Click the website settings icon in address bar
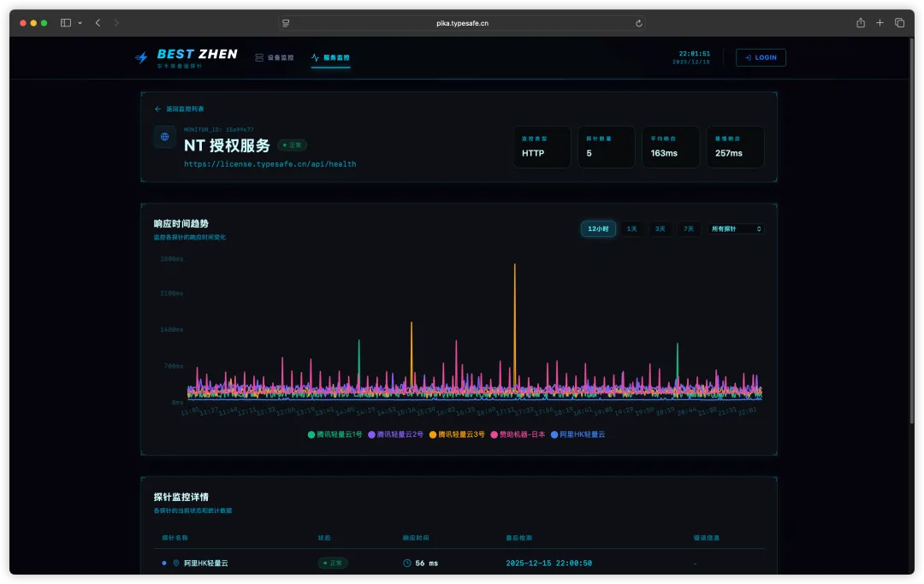Viewport: 924px width, 584px height. (286, 24)
